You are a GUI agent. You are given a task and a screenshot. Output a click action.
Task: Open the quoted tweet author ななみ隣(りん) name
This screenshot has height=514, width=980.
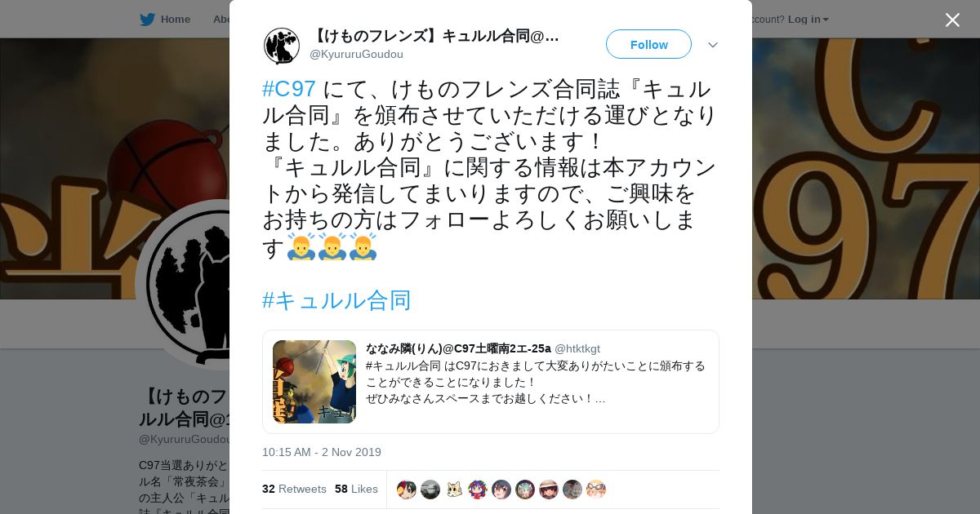click(x=403, y=348)
